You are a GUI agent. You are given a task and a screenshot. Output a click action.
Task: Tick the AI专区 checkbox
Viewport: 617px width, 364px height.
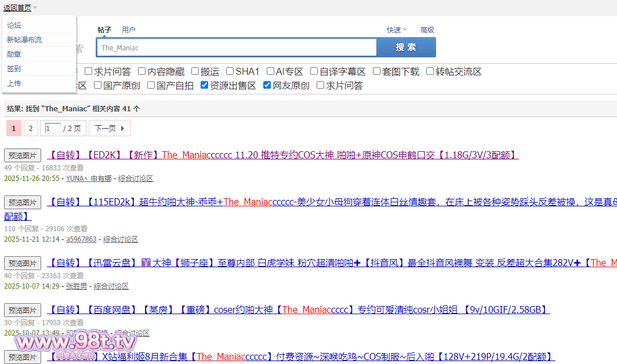(271, 71)
